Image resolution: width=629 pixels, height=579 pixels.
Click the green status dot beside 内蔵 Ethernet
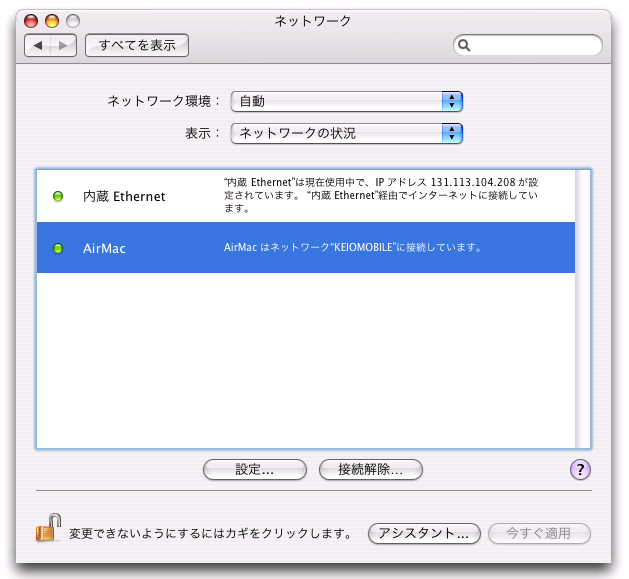click(58, 196)
